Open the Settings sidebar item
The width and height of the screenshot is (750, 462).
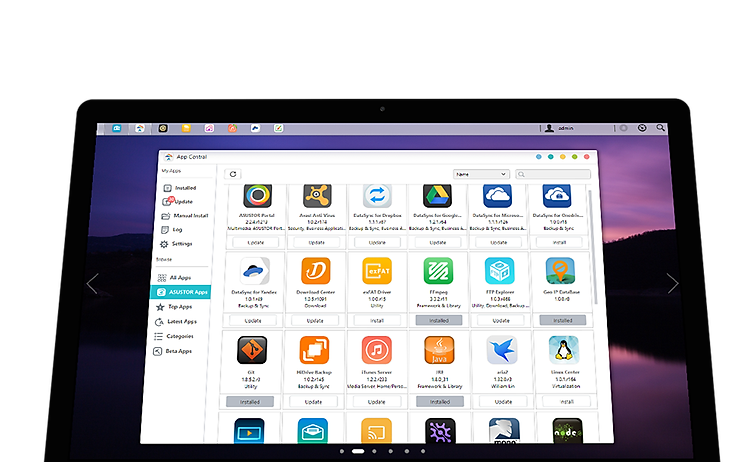click(181, 244)
